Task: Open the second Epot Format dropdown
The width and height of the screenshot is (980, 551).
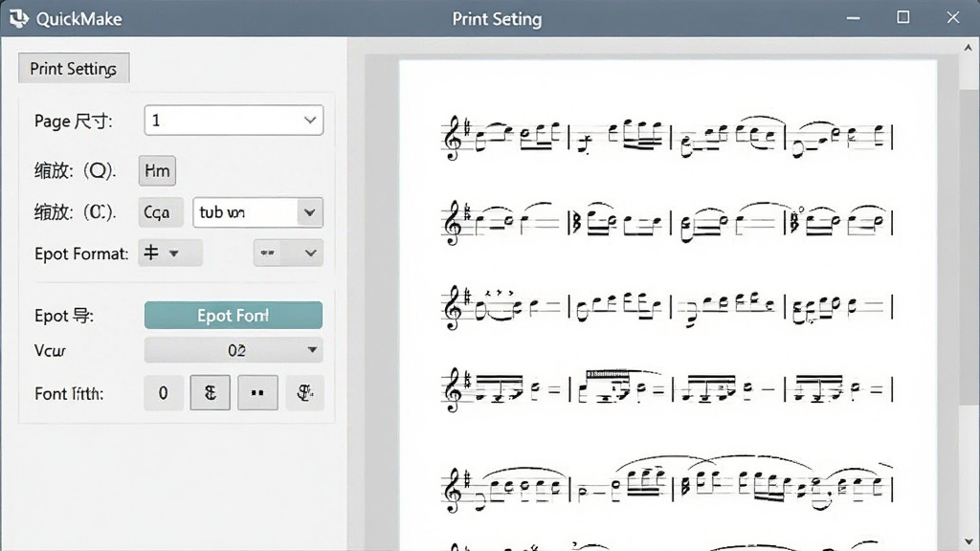Action: click(288, 253)
